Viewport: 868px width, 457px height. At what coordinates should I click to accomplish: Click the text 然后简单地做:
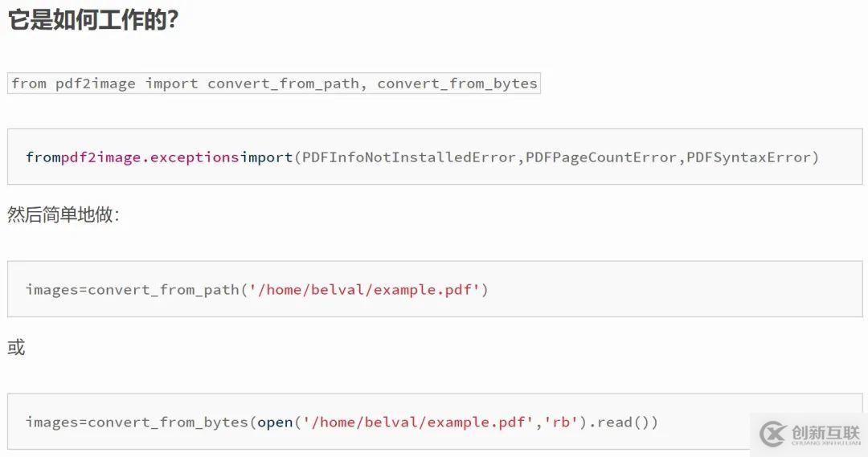[63, 214]
